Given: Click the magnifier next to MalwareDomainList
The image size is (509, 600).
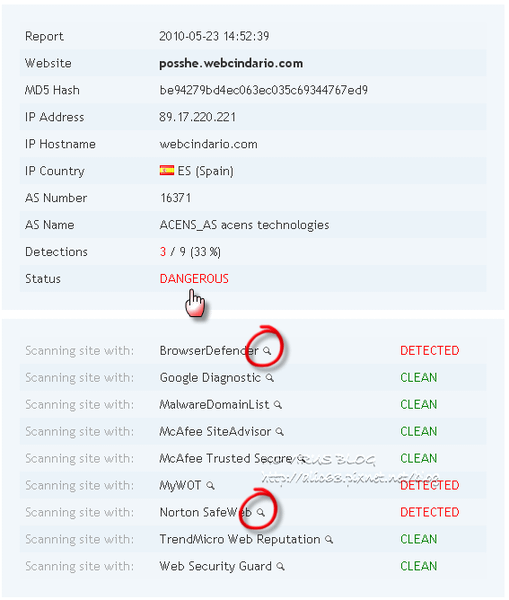Looking at the screenshot, I should click(278, 404).
